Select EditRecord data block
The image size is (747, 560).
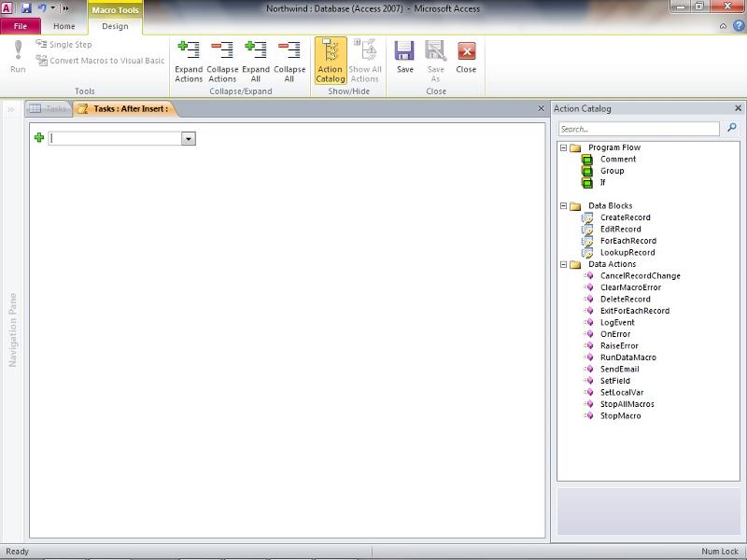[620, 229]
